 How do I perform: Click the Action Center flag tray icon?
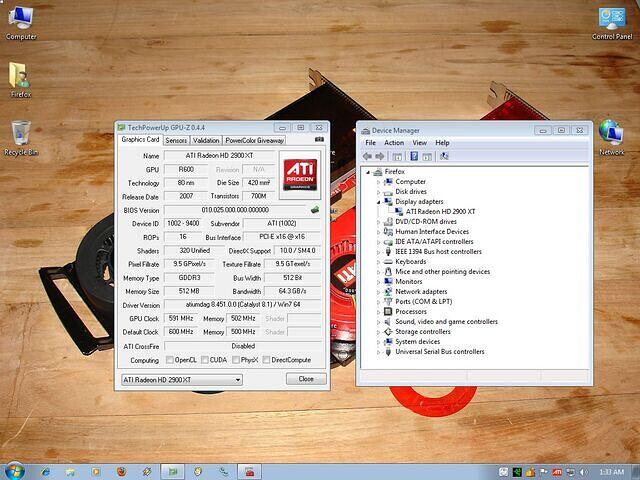coord(544,472)
